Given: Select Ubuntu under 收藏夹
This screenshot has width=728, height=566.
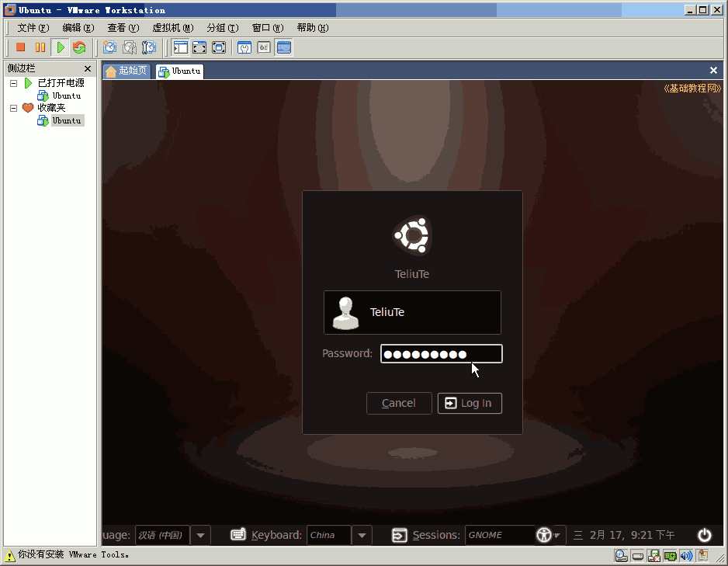Looking at the screenshot, I should pyautogui.click(x=67, y=120).
